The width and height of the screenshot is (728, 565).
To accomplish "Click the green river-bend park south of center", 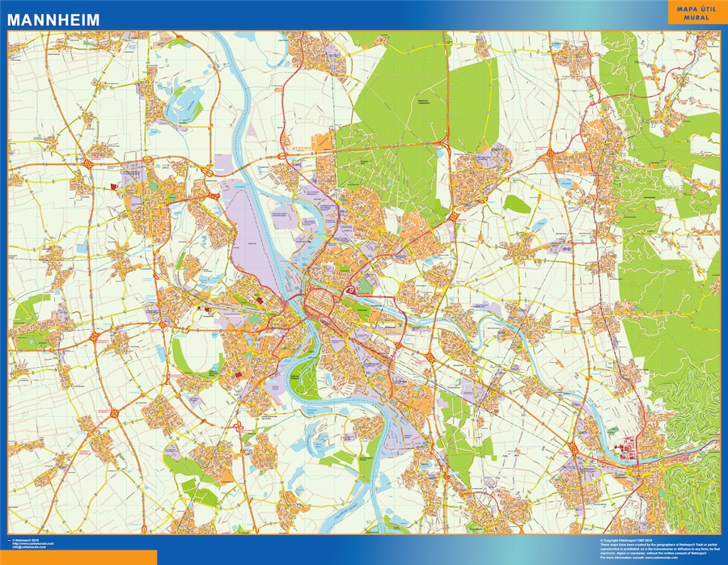I will [x=303, y=380].
